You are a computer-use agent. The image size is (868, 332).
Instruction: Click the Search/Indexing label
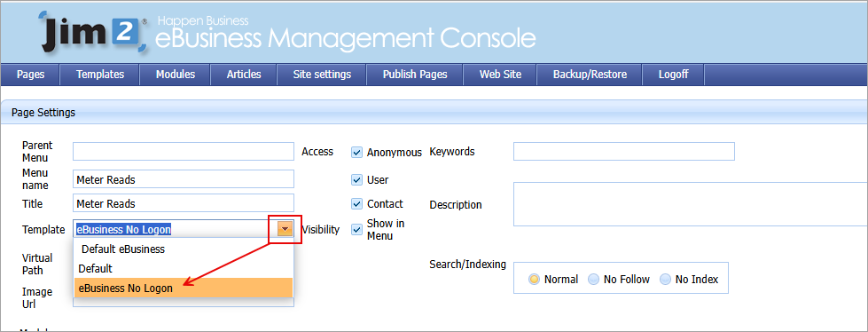[x=468, y=265]
